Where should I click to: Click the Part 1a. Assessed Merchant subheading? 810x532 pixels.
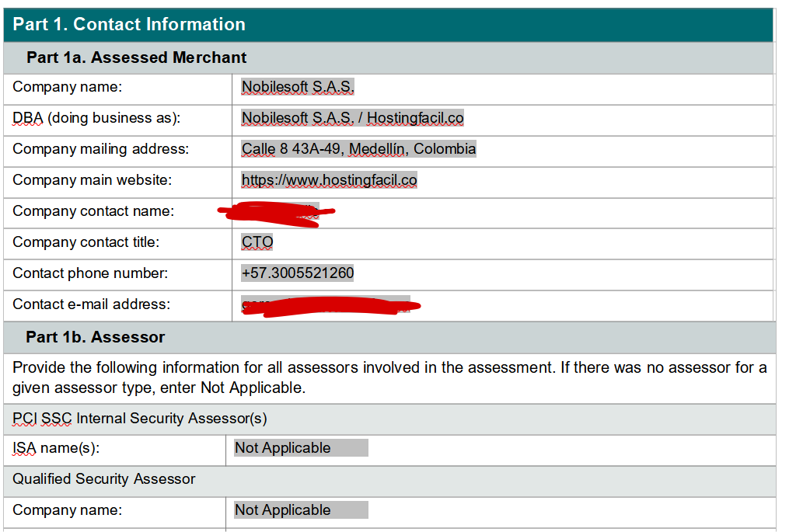[136, 57]
